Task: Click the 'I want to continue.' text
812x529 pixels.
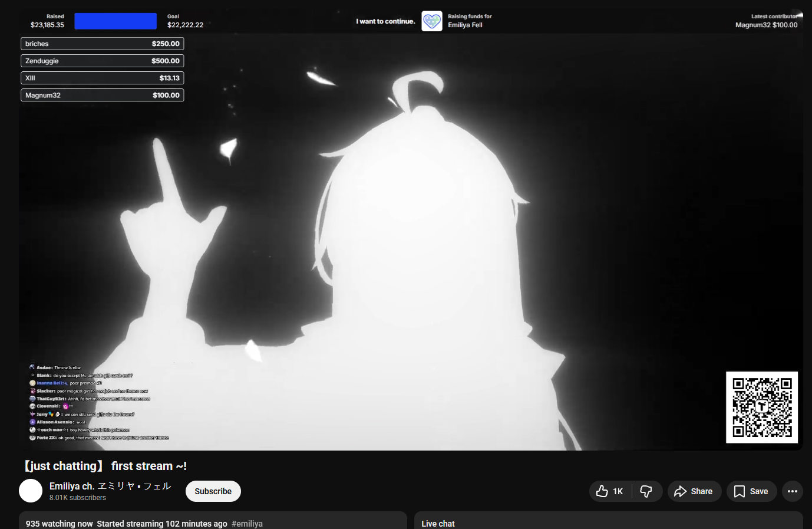Action: [x=385, y=21]
